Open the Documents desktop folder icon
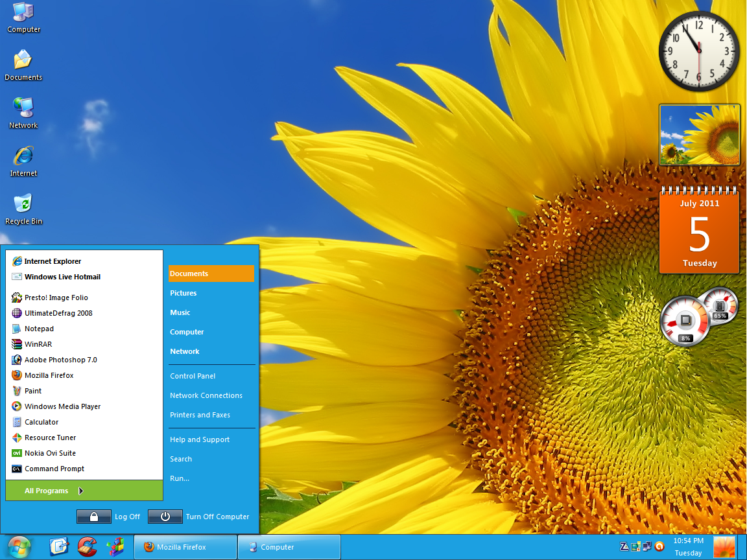This screenshot has width=747, height=560. tap(23, 65)
